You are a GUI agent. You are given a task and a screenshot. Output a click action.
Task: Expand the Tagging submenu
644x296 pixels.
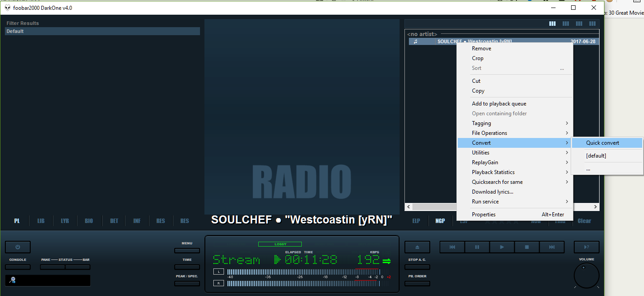pos(515,123)
